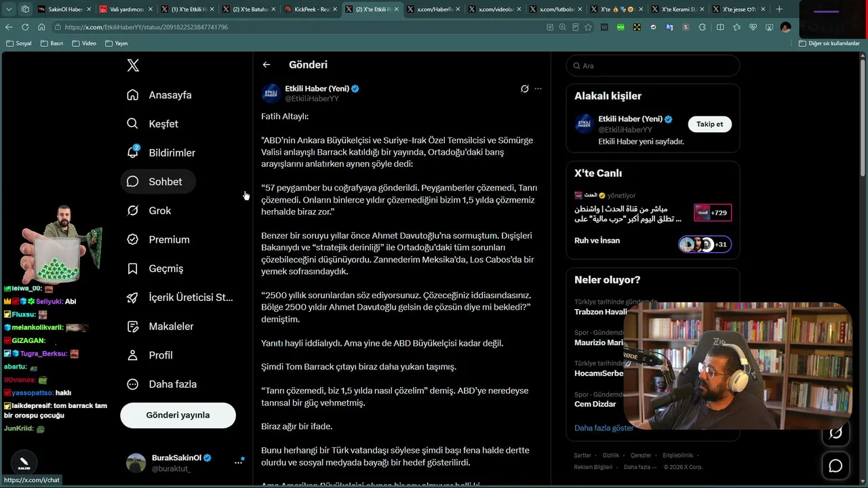Open the Sosyal bookmarks folder
Image resolution: width=868 pixels, height=488 pixels.
pyautogui.click(x=19, y=43)
